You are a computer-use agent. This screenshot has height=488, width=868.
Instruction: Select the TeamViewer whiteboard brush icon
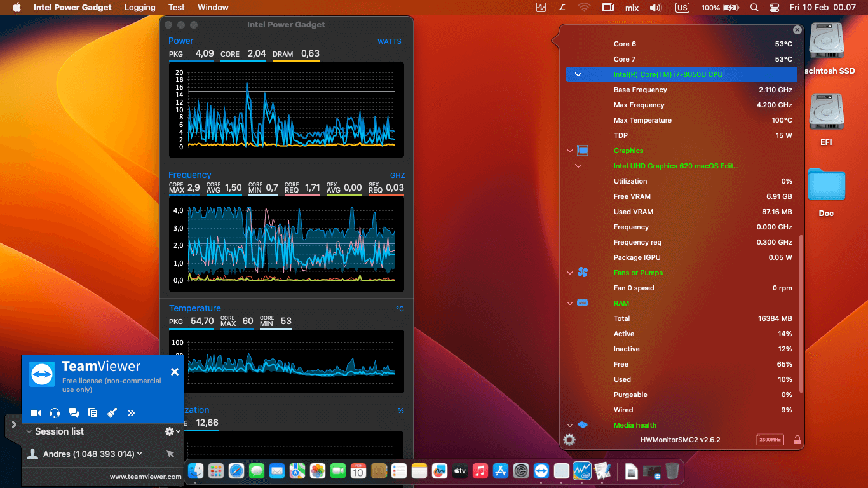tap(112, 413)
